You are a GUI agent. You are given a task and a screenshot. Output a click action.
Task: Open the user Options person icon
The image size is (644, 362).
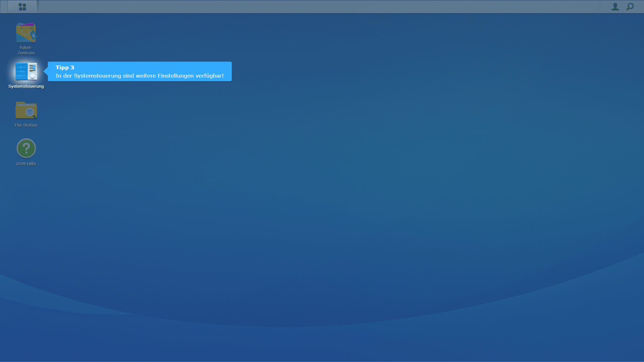tap(615, 7)
